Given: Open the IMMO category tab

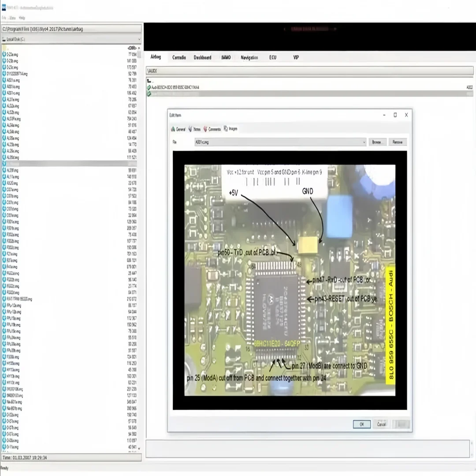Looking at the screenshot, I should pyautogui.click(x=226, y=58).
